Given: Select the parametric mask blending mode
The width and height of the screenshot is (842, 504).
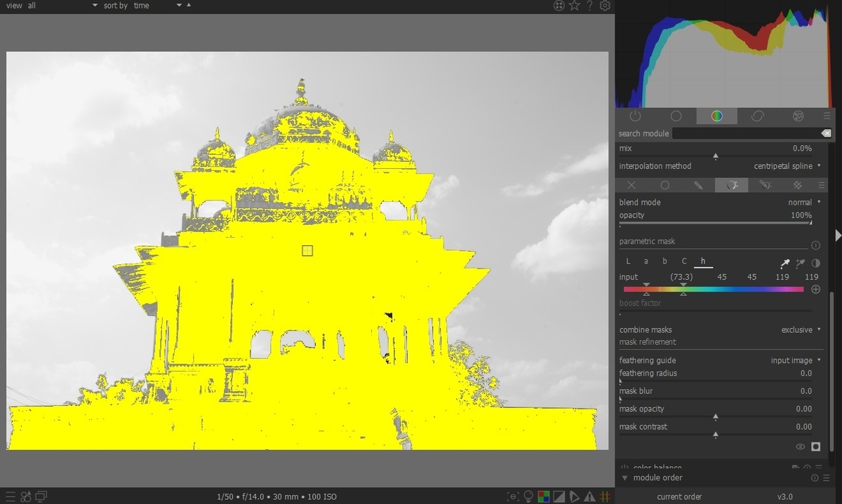Looking at the screenshot, I should (x=732, y=185).
